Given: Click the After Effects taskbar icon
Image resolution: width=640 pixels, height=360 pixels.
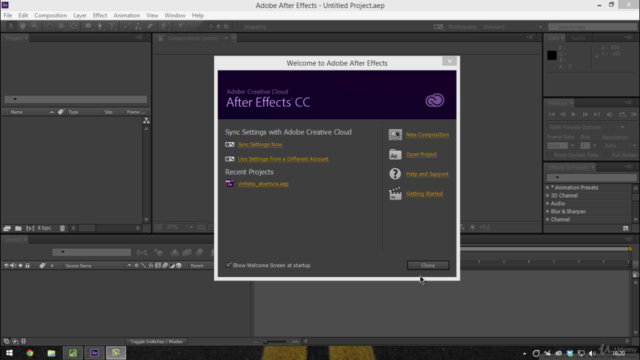Looking at the screenshot, I should tap(94, 353).
